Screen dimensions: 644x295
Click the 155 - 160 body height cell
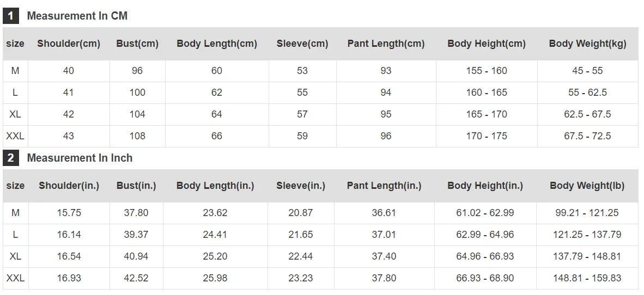point(487,71)
